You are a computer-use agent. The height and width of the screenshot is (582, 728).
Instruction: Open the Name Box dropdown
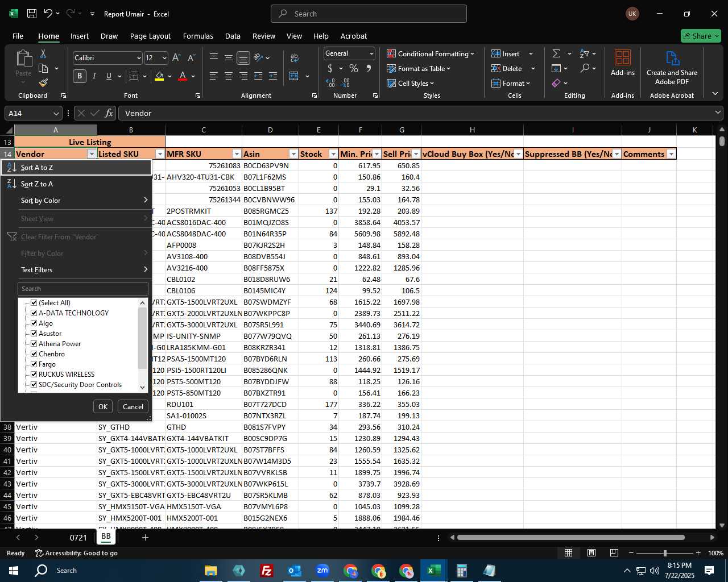pyautogui.click(x=56, y=113)
